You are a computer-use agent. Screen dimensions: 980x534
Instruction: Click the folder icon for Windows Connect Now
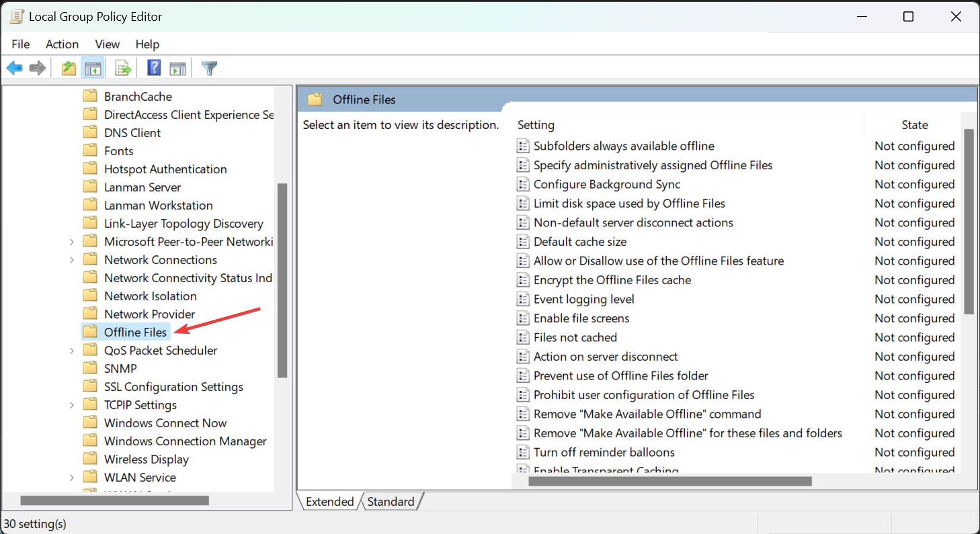coord(90,422)
